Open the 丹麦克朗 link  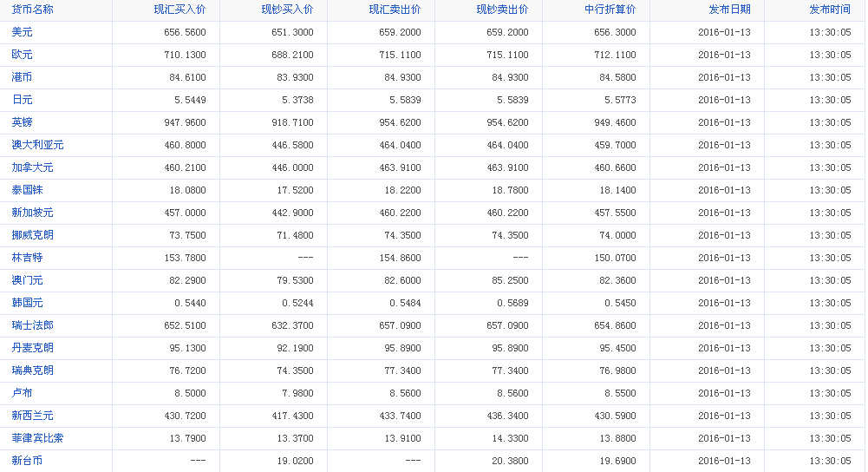pos(33,348)
